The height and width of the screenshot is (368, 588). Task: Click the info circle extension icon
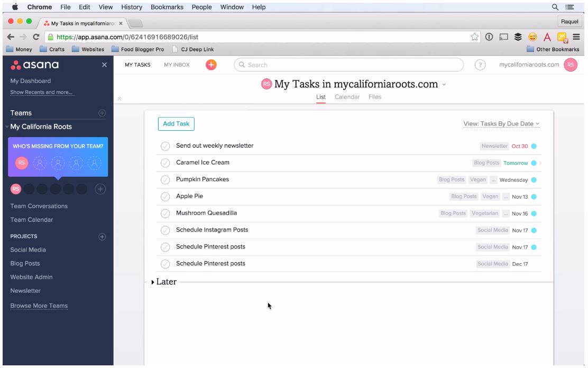489,37
